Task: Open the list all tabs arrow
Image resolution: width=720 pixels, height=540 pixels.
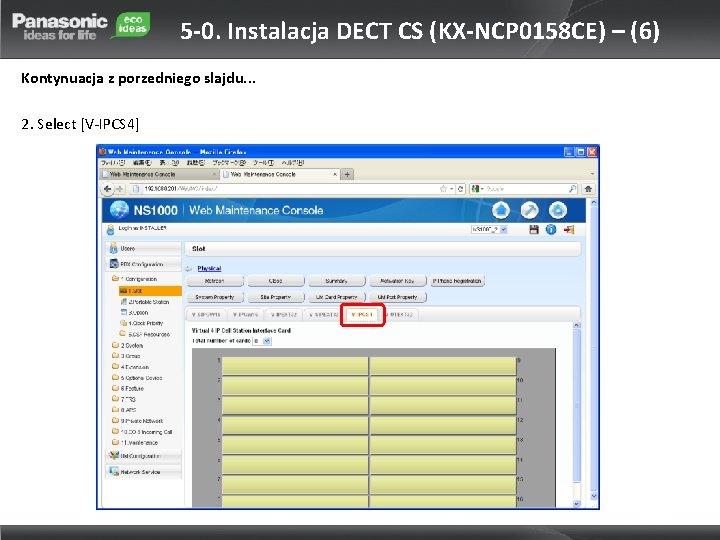Action: (x=592, y=174)
